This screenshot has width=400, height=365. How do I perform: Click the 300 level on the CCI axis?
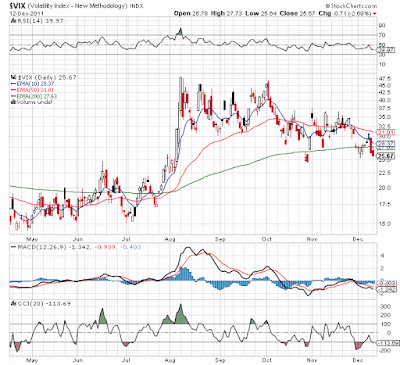[386, 307]
